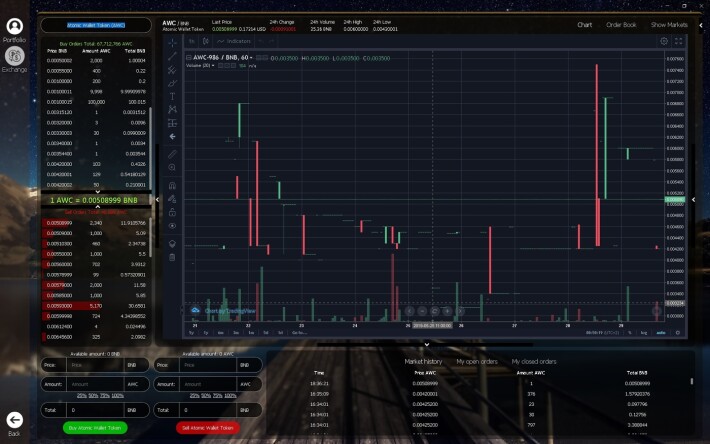The height and width of the screenshot is (444, 710).
Task: Select the prediction and measurement tool
Action: tap(173, 123)
